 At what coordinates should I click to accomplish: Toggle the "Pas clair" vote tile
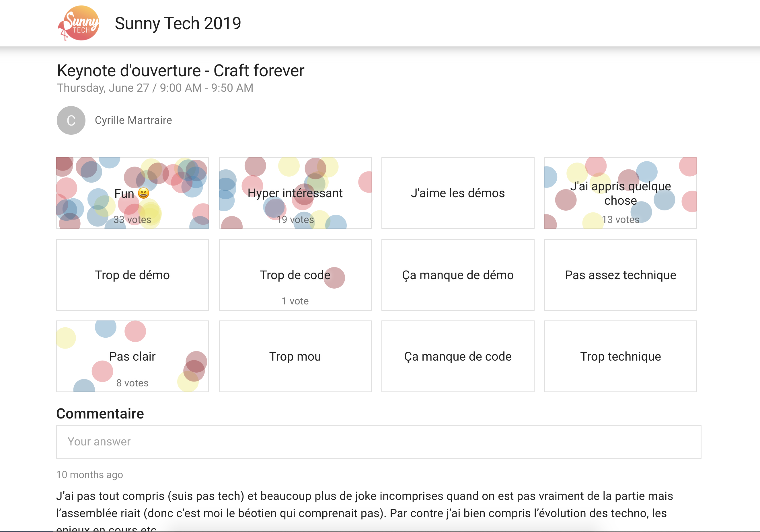coord(132,356)
